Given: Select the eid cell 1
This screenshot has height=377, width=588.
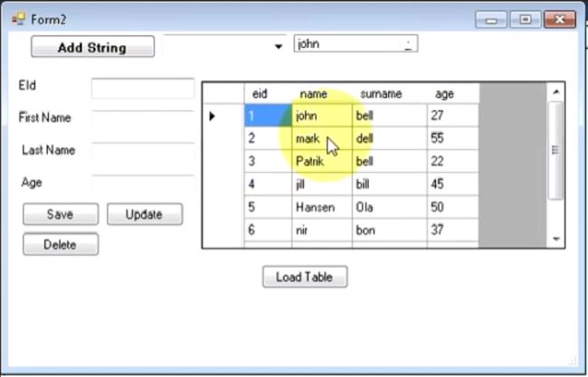Looking at the screenshot, I should (x=268, y=116).
